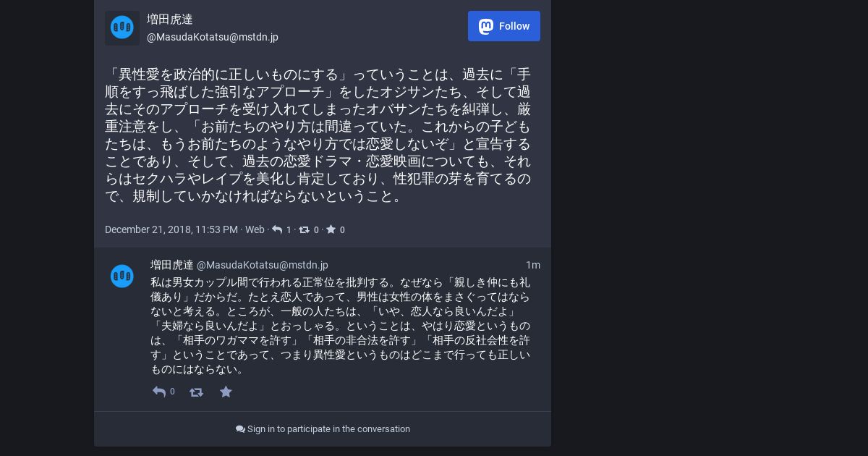Click the Mastodon logo inside Follow button
This screenshot has width=868, height=456.
(x=486, y=26)
